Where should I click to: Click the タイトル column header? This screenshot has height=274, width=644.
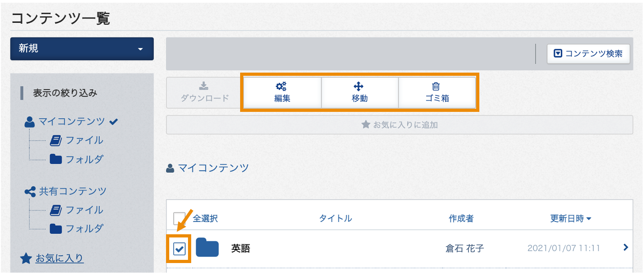pyautogui.click(x=335, y=218)
